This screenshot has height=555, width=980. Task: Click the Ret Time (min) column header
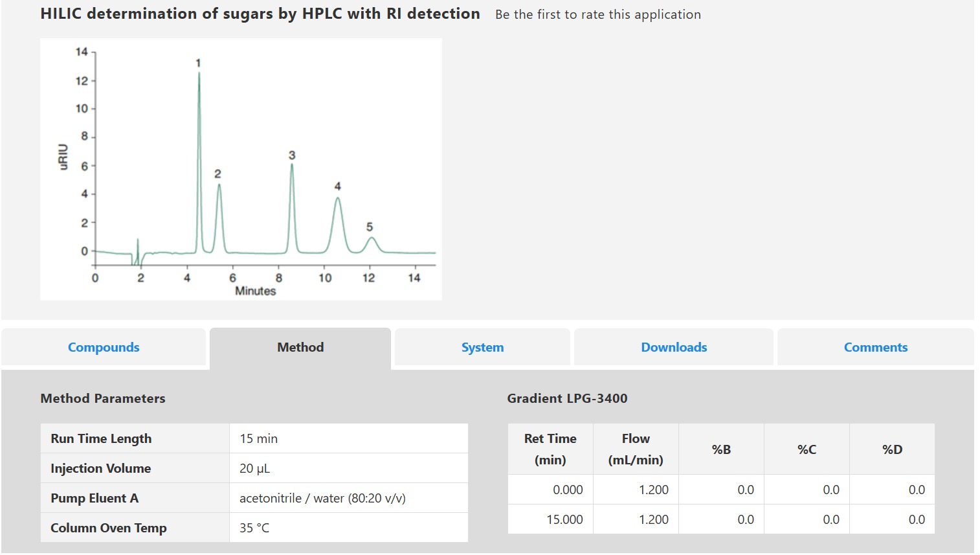pyautogui.click(x=550, y=449)
